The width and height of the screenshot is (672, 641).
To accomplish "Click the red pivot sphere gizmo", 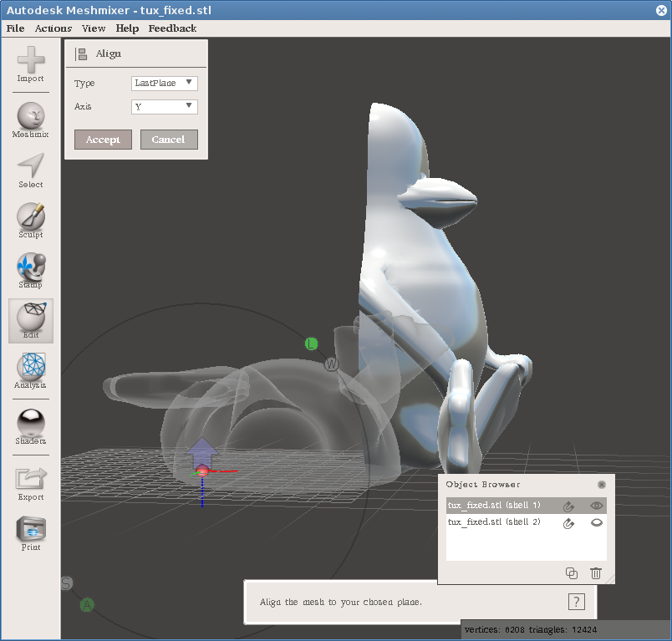I will pos(202,471).
